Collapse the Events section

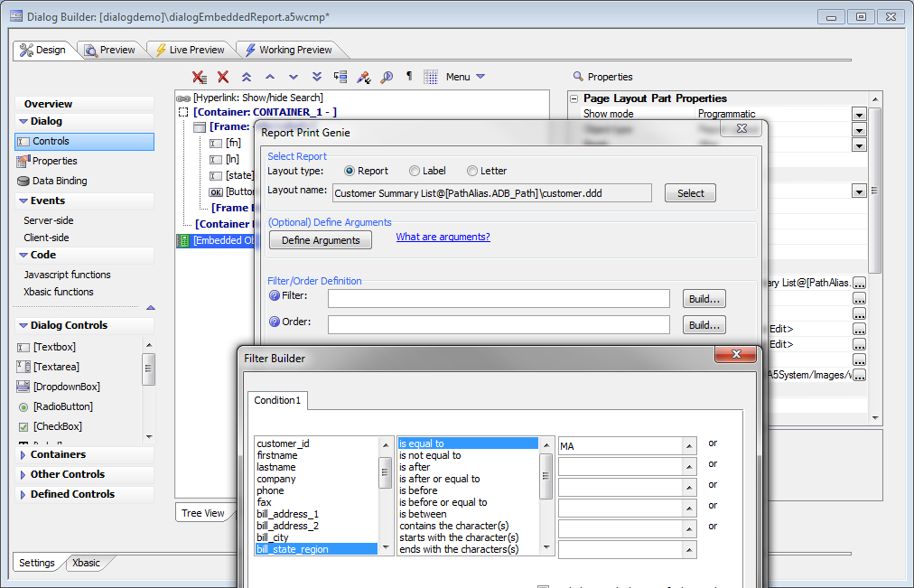[23, 201]
